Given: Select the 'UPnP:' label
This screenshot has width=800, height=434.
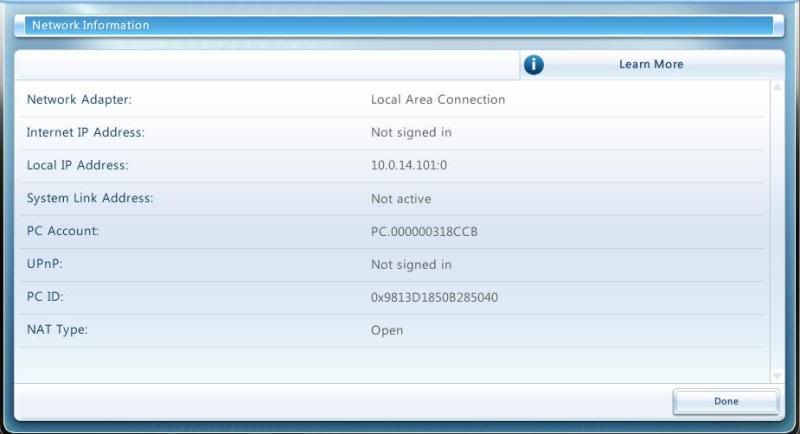Looking at the screenshot, I should [44, 264].
